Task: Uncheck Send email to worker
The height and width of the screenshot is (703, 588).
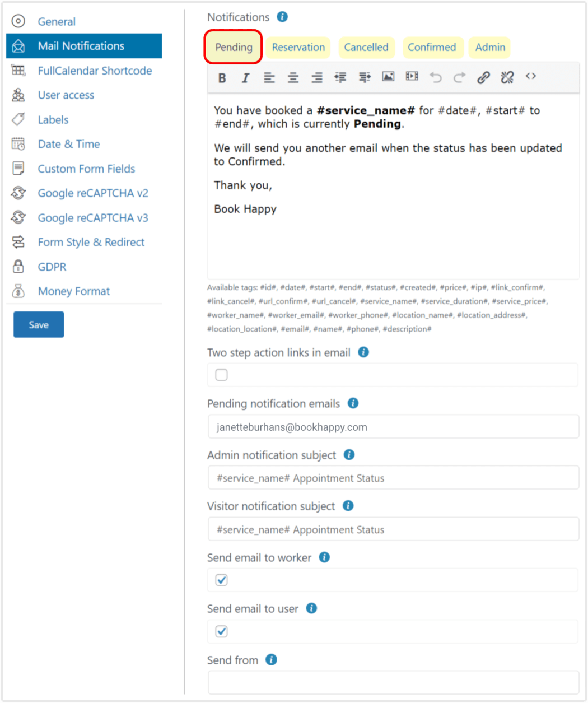Action: tap(222, 580)
